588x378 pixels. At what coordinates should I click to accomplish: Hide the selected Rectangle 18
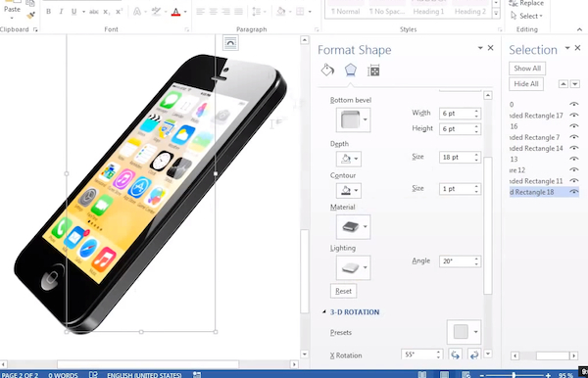pos(573,192)
